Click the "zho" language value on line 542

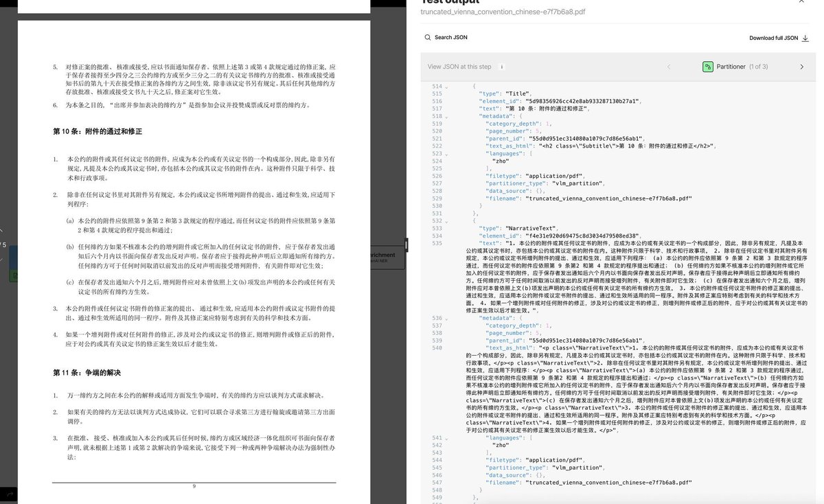pyautogui.click(x=501, y=445)
